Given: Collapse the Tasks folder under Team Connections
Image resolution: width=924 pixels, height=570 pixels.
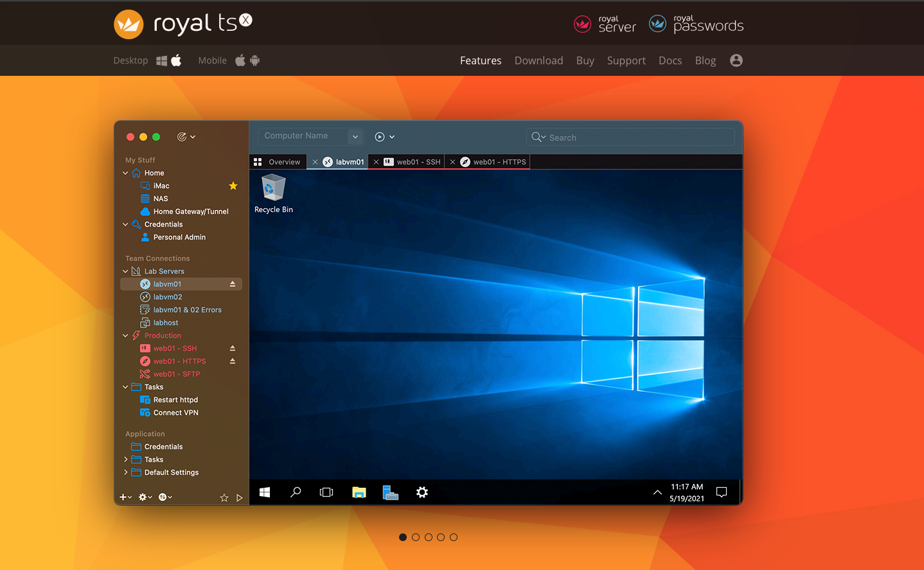Looking at the screenshot, I should 125,387.
